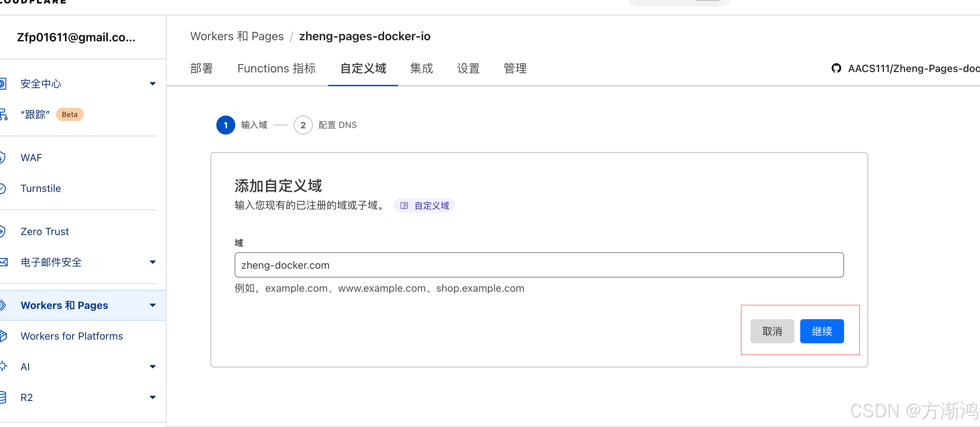Switch to the 部署 tab
The image size is (980, 427).
(202, 68)
